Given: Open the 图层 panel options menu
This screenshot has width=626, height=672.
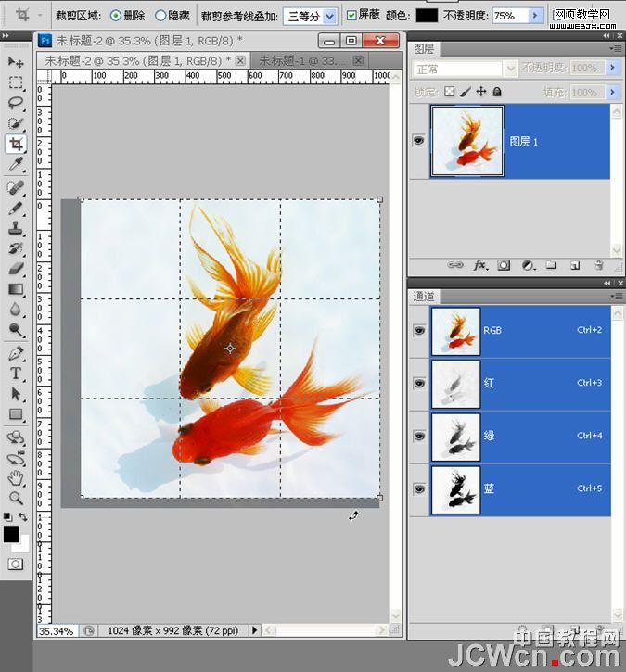Looking at the screenshot, I should pyautogui.click(x=616, y=49).
